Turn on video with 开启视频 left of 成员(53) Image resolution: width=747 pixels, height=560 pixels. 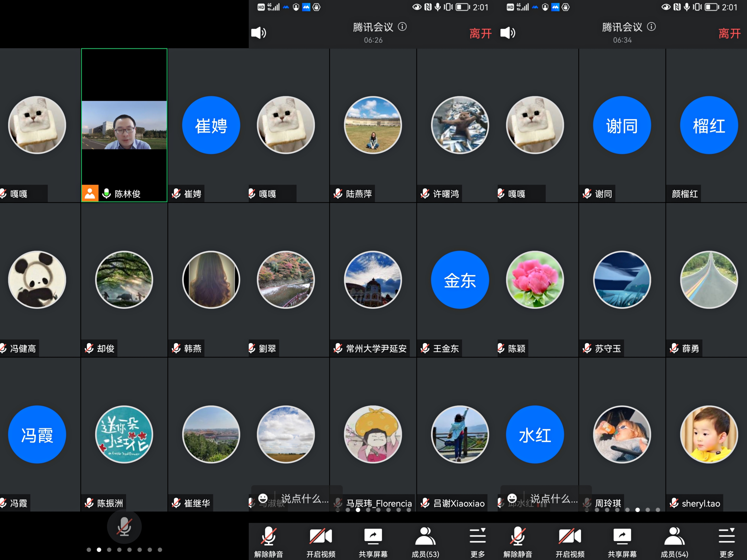coord(321,542)
